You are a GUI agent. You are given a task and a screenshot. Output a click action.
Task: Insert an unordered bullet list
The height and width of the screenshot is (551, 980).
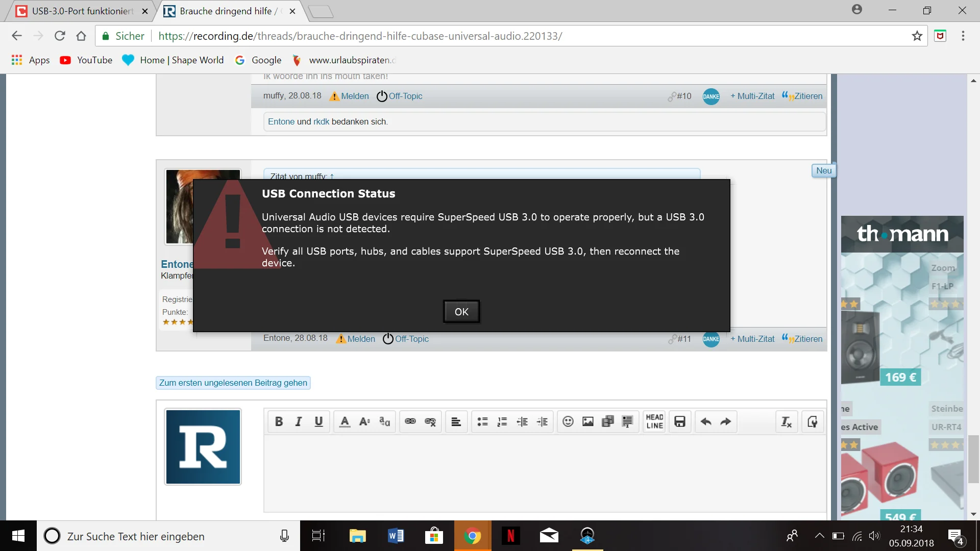pyautogui.click(x=482, y=422)
